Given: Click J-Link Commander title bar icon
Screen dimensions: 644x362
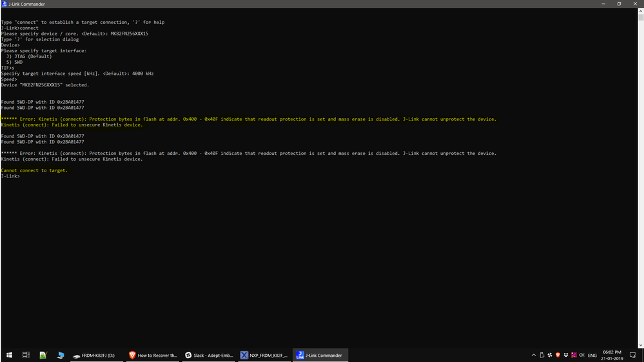Looking at the screenshot, I should (4, 4).
